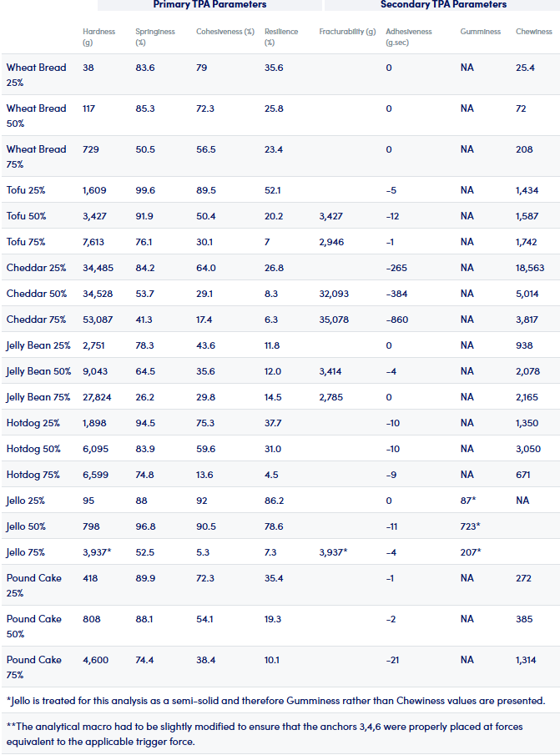This screenshot has height=755, width=560.
Task: Select the Wheat Bread 25% row label
Action: click(36, 74)
